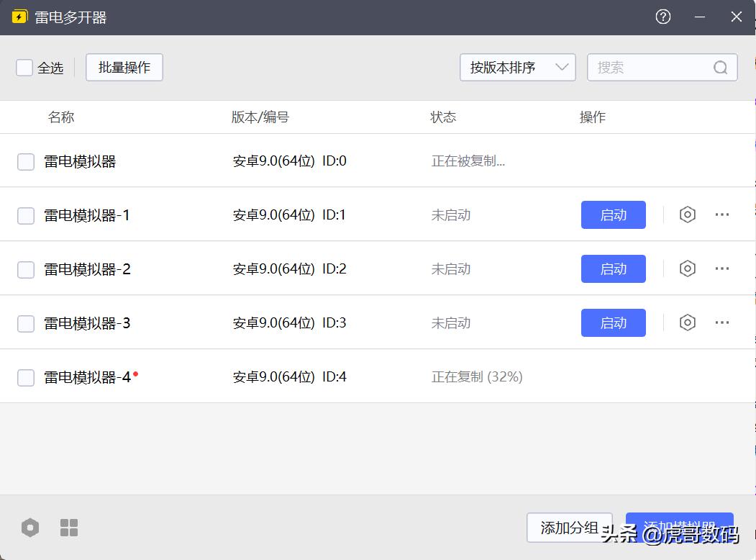This screenshot has width=756, height=560.
Task: Open the help question mark icon
Action: (x=663, y=17)
